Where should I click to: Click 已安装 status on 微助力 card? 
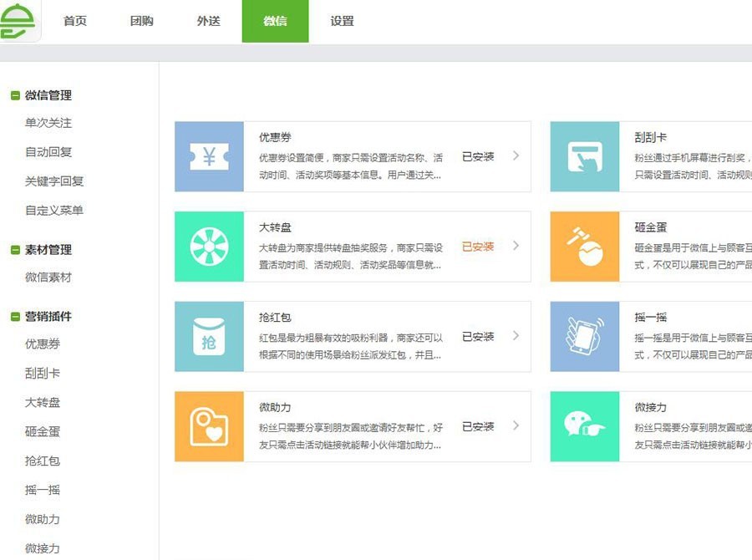(x=478, y=426)
